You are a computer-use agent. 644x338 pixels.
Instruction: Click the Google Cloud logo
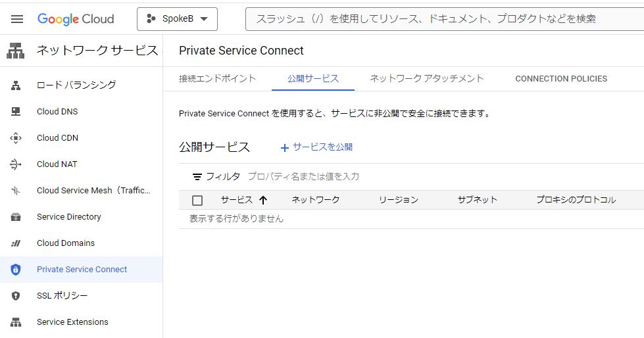click(76, 19)
